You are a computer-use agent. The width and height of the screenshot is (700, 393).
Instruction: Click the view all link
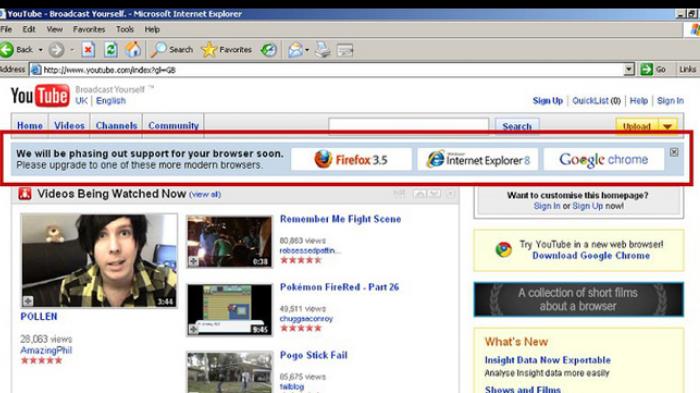205,194
